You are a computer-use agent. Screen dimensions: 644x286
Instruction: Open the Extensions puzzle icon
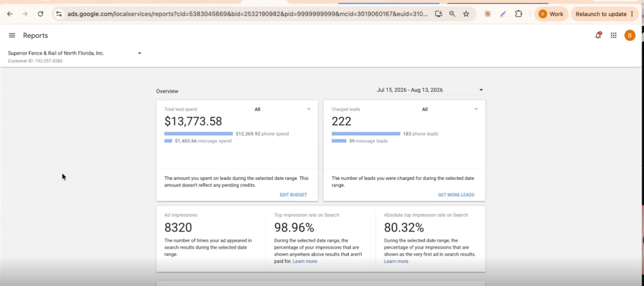tap(519, 14)
